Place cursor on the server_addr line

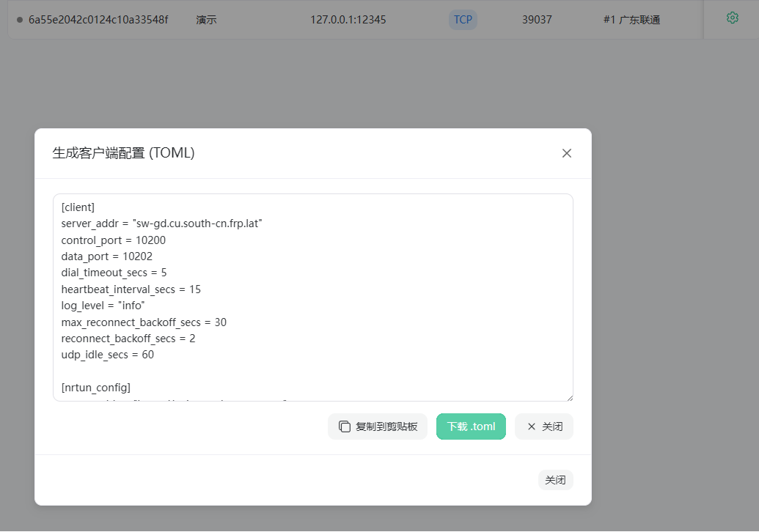161,224
